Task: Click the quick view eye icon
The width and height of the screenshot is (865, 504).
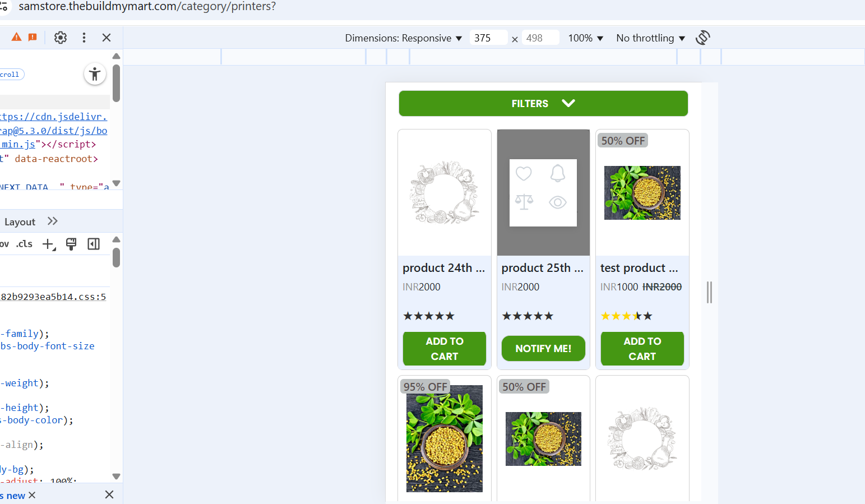Action: point(557,202)
